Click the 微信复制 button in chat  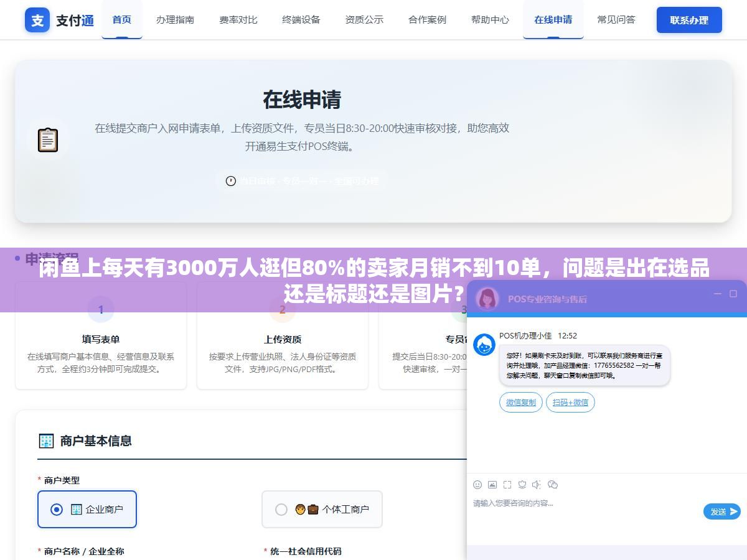point(521,403)
